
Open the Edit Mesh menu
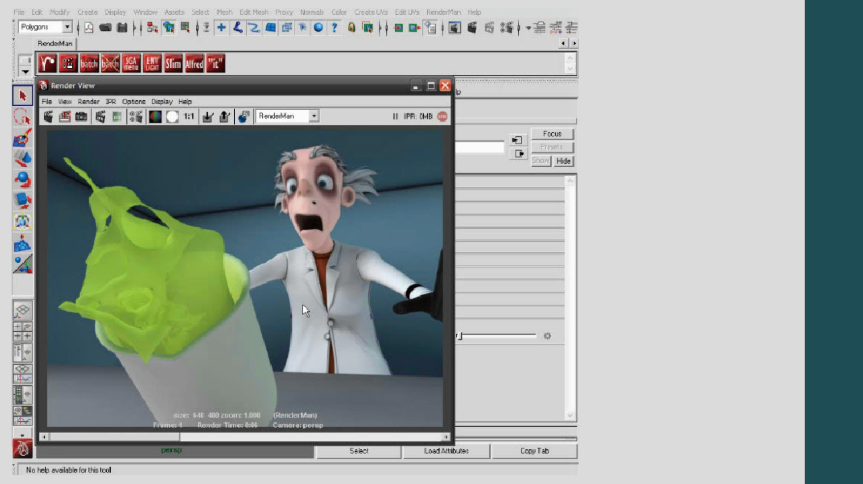point(254,12)
